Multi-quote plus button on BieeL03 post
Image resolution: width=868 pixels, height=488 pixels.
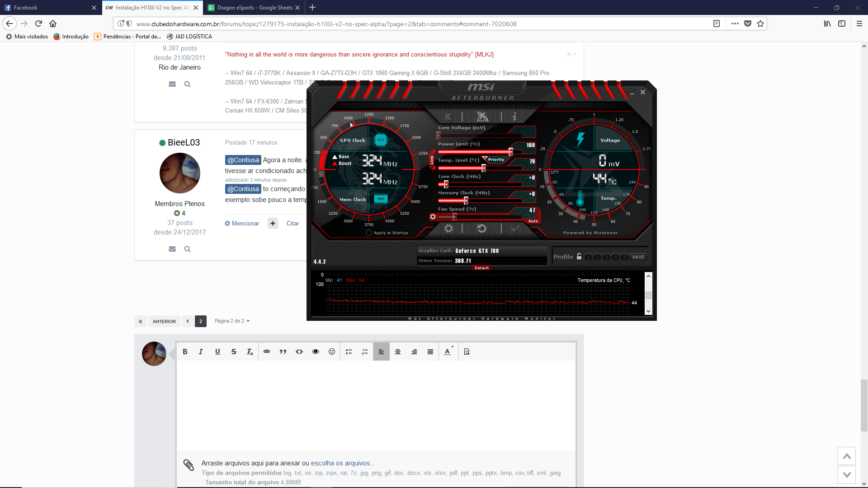coord(273,223)
